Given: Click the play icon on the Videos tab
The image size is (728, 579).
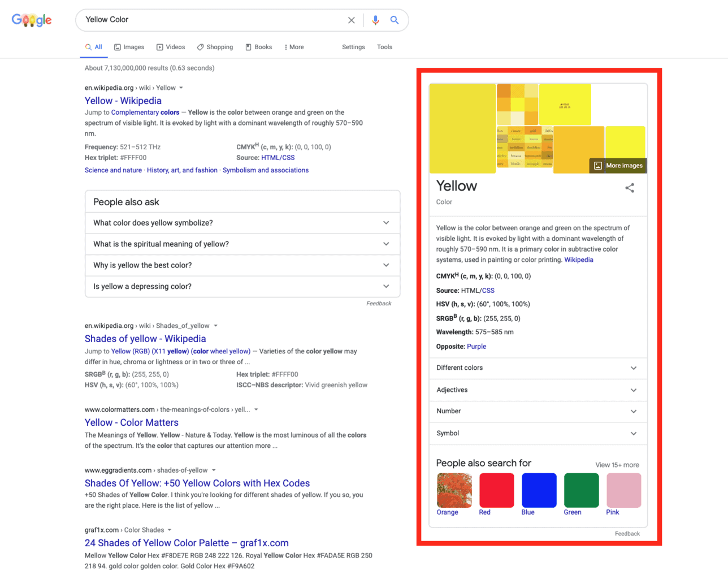Looking at the screenshot, I should [160, 47].
